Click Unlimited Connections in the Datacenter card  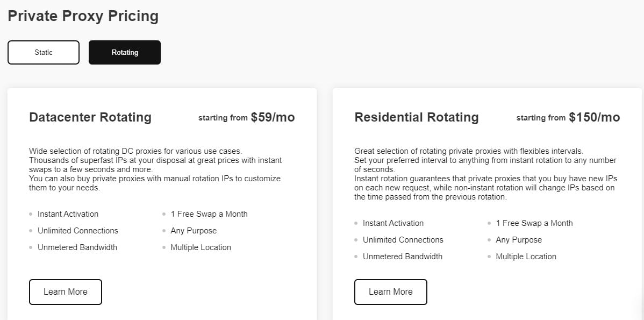(78, 231)
